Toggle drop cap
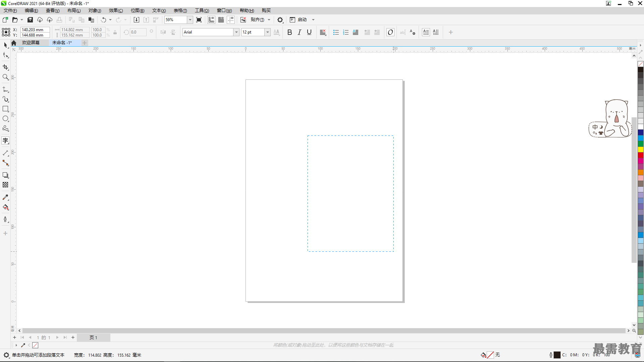 tap(356, 32)
